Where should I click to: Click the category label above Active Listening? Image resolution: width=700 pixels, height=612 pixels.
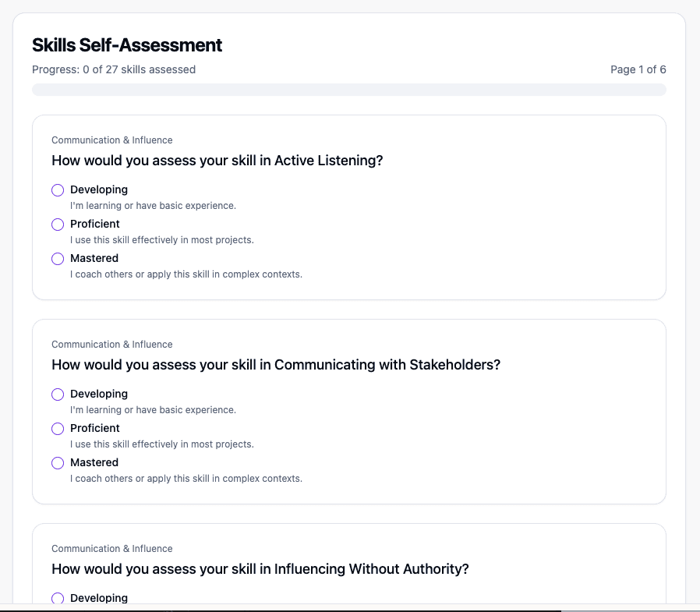click(x=112, y=140)
